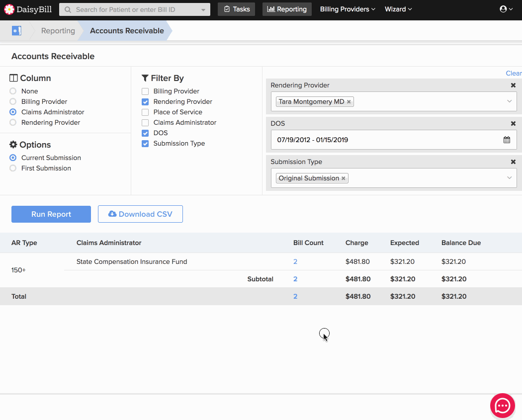
Task: Click the Expected column header
Action: [x=405, y=243]
